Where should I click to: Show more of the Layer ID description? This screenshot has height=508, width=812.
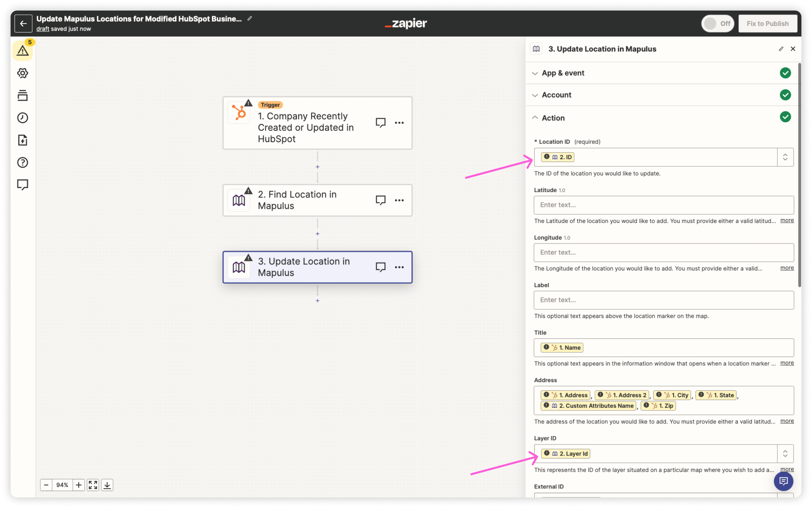[x=787, y=469]
